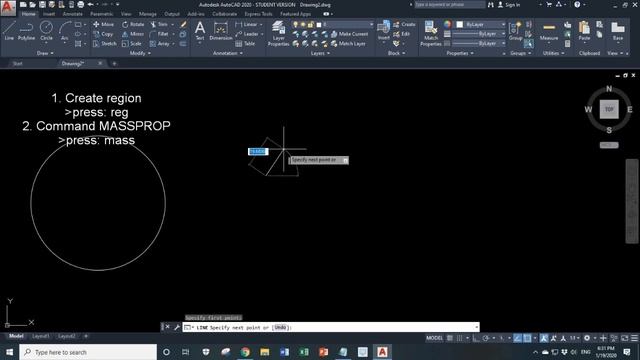Click the Mirror tool

(x=133, y=34)
